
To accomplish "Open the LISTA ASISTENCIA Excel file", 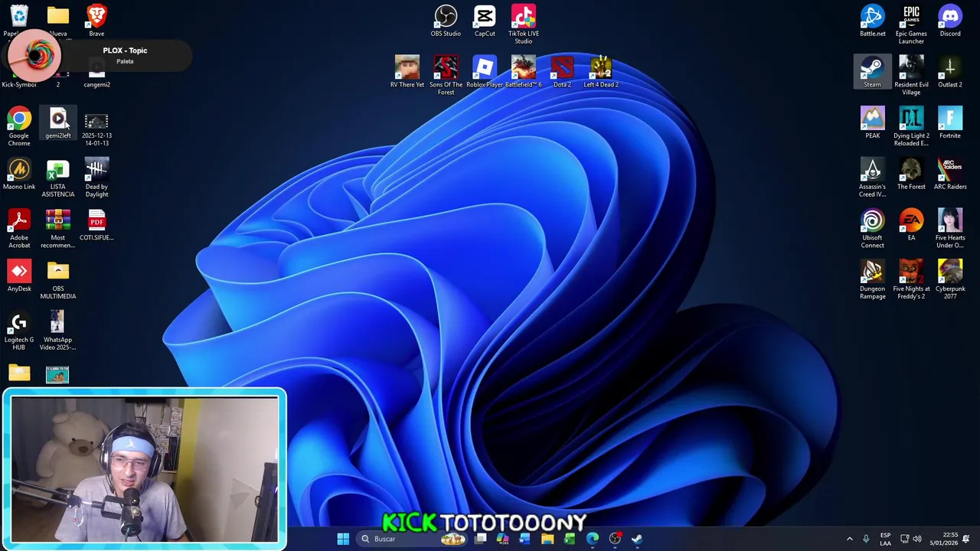I will 58,178.
